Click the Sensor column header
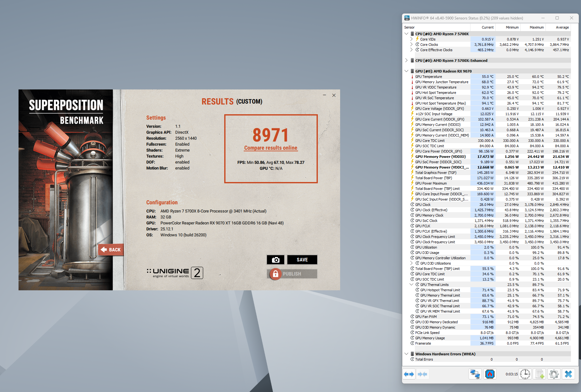 click(436, 27)
